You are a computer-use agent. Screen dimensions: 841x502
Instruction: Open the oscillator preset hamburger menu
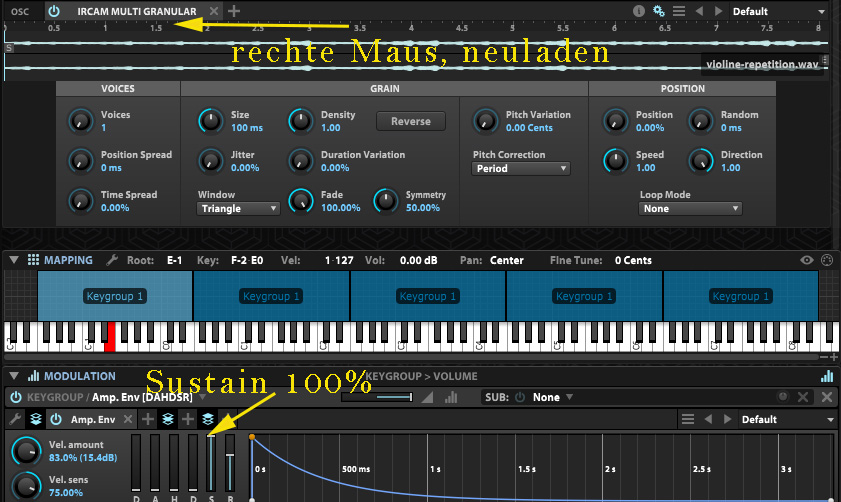(679, 11)
